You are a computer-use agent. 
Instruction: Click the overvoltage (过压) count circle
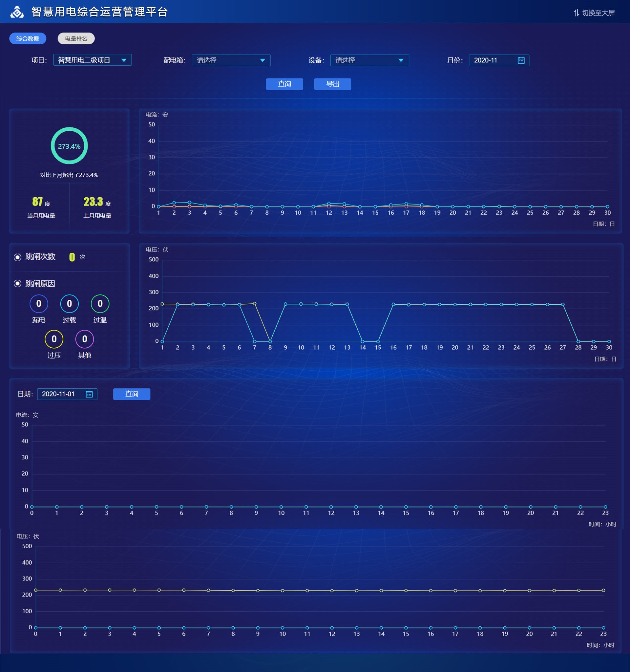point(54,339)
